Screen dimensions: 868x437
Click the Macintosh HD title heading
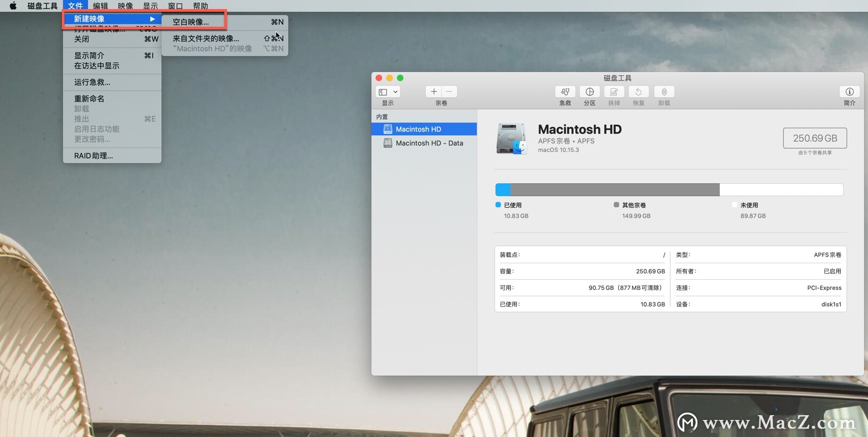click(x=580, y=130)
